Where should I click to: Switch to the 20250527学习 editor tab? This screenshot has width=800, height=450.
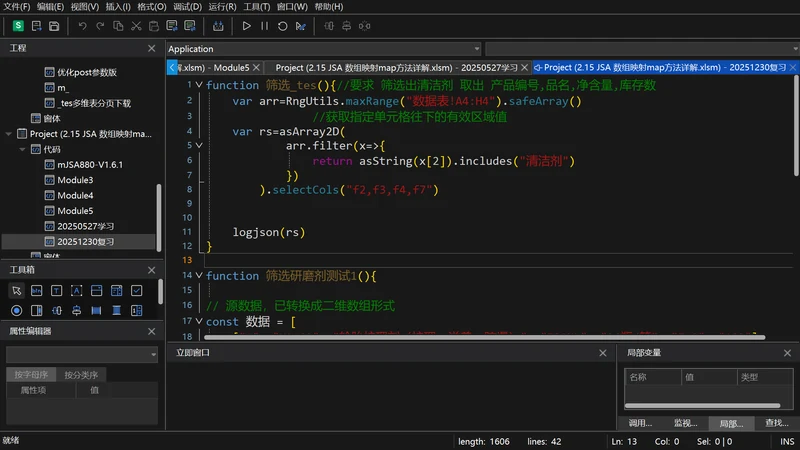(x=396, y=67)
